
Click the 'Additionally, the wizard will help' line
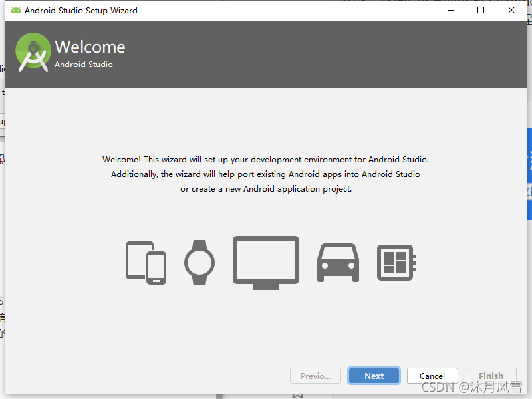[265, 174]
